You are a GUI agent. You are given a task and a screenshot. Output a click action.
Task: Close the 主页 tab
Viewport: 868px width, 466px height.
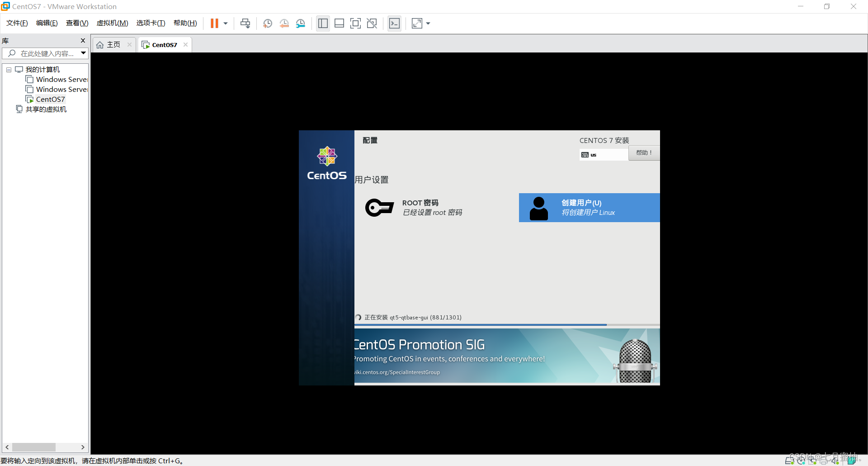click(130, 44)
